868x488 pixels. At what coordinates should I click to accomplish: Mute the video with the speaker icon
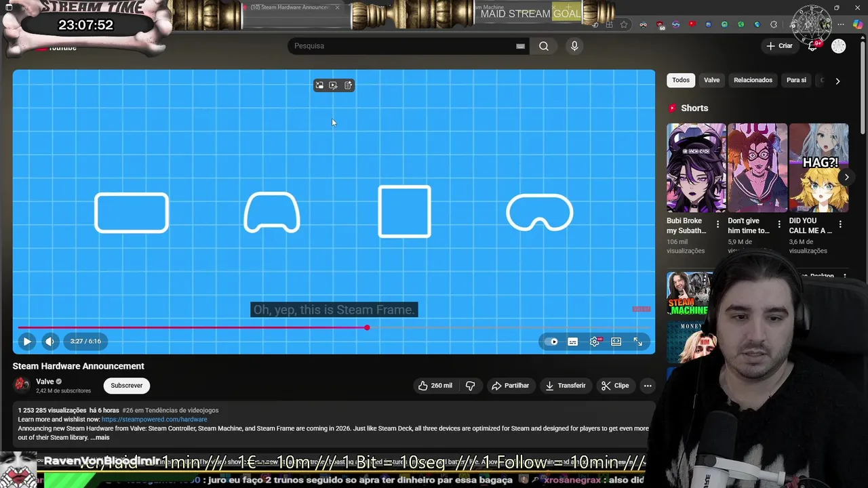(50, 342)
